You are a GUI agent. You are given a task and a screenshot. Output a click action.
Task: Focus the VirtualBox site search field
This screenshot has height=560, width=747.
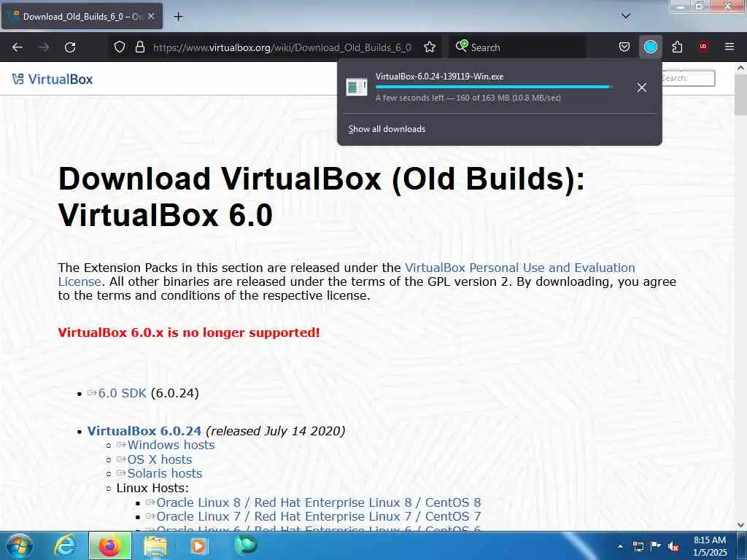689,78
